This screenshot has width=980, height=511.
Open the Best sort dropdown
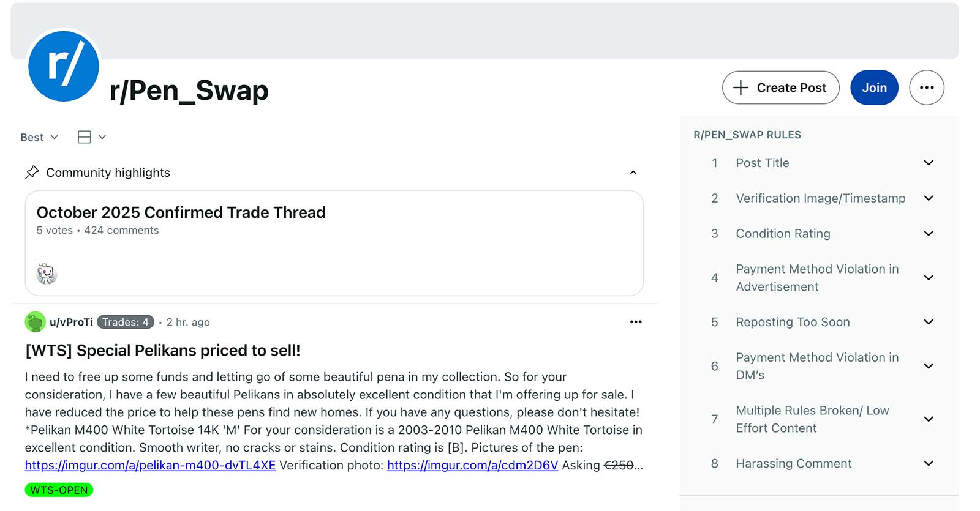tap(39, 137)
